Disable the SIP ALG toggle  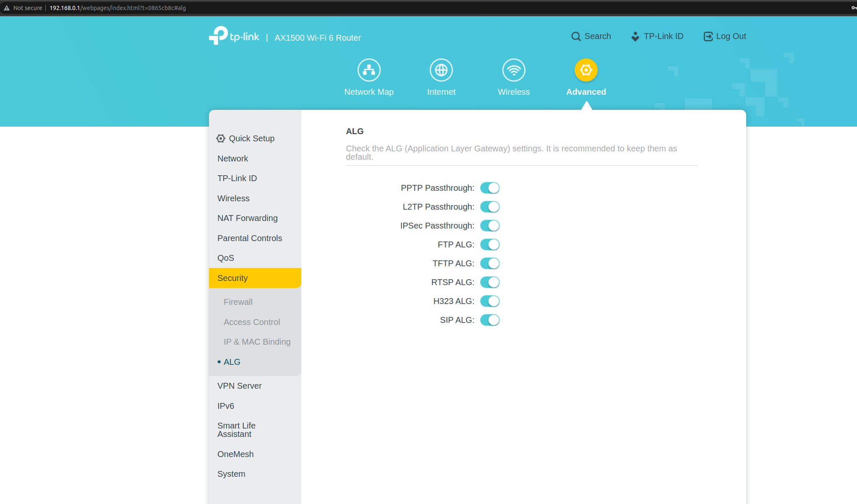point(490,320)
